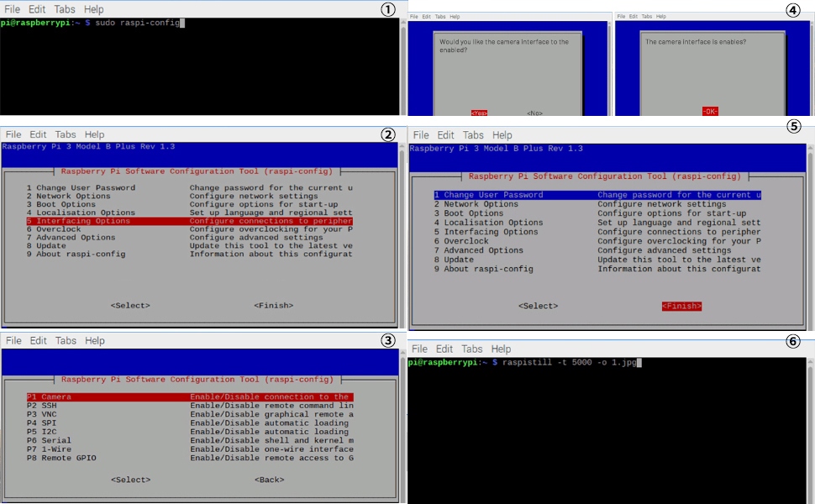Screen dimensions: 815x504
Task: Open File menu in sudo raspi-config terminal
Action: (12, 9)
